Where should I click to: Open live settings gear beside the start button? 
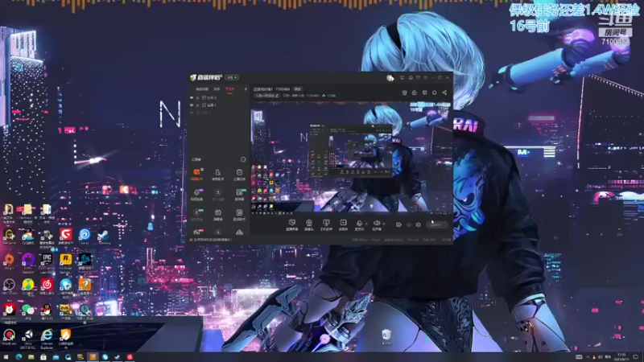[x=418, y=225]
